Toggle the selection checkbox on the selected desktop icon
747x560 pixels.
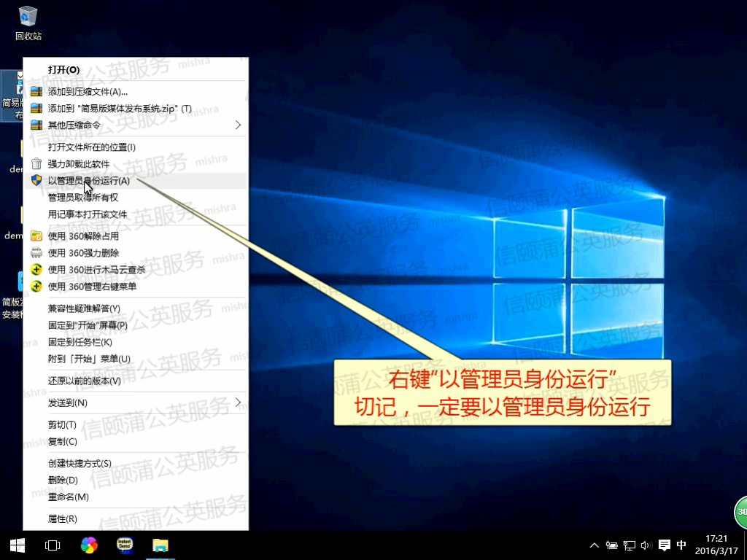(x=20, y=76)
